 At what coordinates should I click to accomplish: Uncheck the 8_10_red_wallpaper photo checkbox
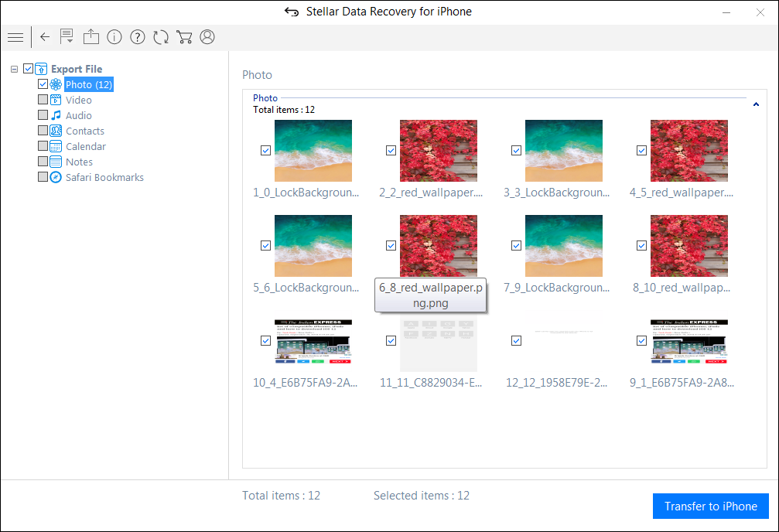point(641,245)
